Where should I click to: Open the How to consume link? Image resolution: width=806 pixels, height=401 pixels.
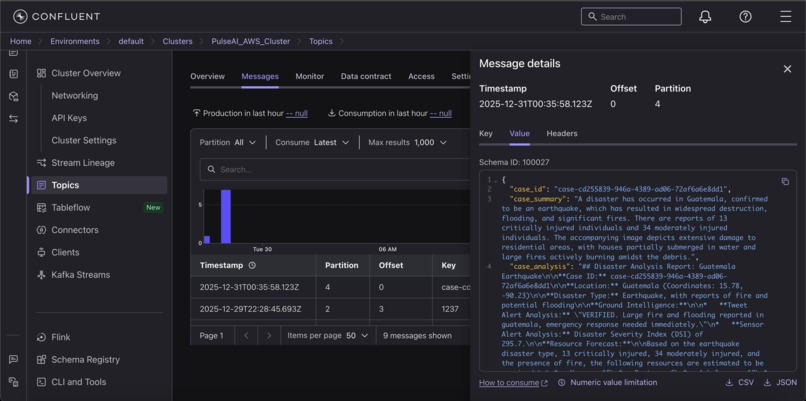click(513, 382)
